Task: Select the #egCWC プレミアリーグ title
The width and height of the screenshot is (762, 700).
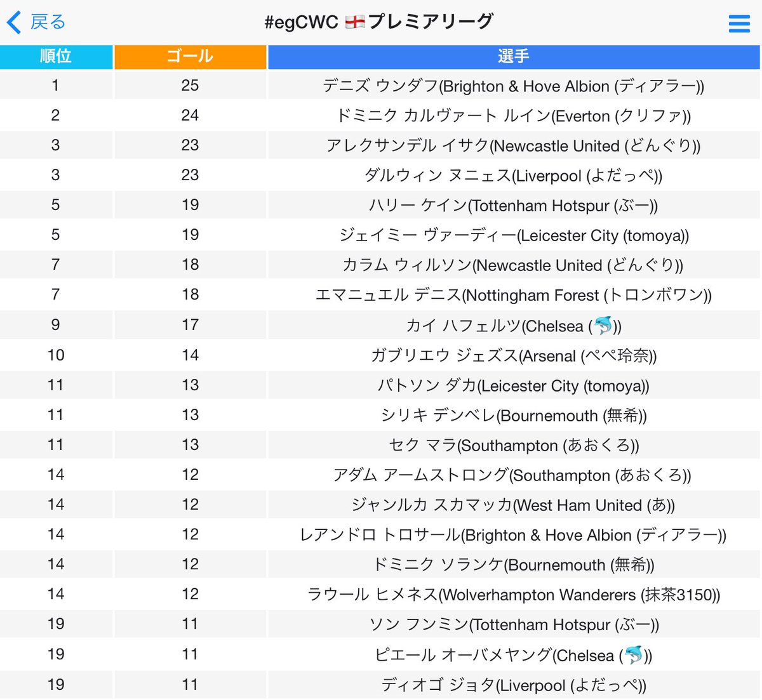Action: point(379,22)
